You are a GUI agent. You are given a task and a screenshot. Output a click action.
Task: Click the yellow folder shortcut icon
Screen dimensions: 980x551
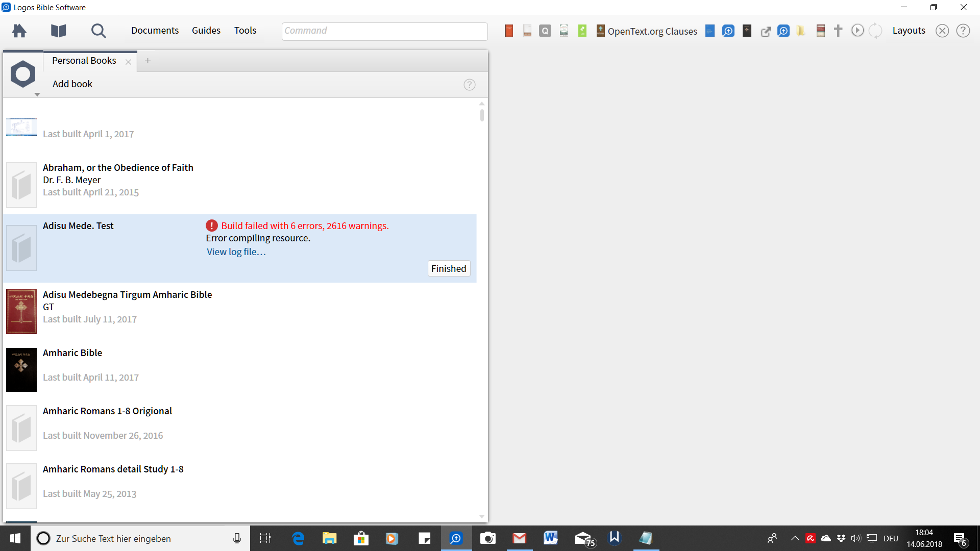pos(801,31)
